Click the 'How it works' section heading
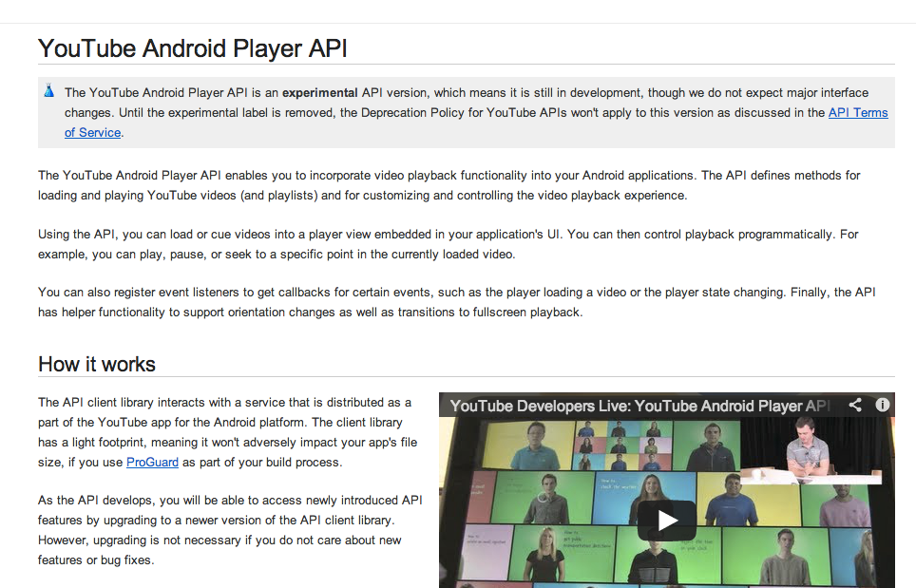This screenshot has height=588, width=916. tap(97, 364)
